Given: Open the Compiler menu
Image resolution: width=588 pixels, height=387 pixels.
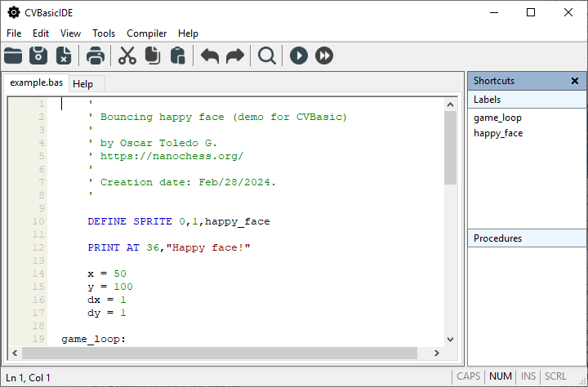Looking at the screenshot, I should click(147, 33).
